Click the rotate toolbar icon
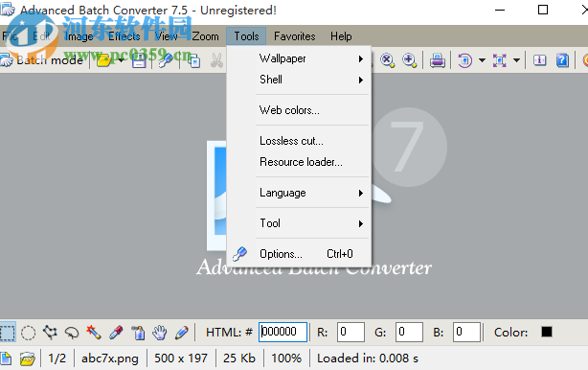The height and width of the screenshot is (370, 588). (465, 60)
